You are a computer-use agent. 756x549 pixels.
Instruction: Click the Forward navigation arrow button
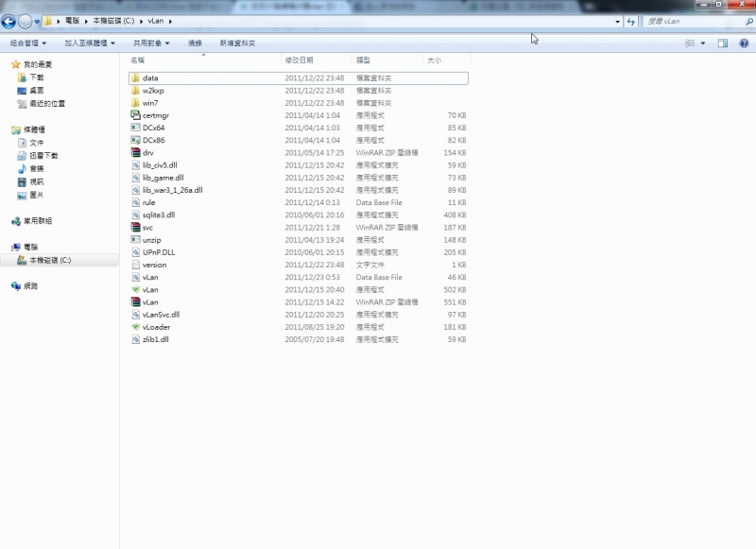[26, 21]
